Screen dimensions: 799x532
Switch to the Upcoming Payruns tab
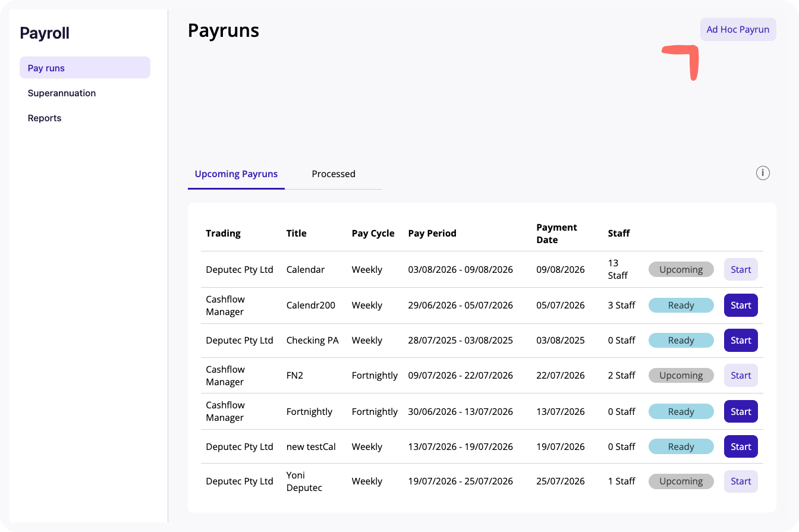pos(236,174)
